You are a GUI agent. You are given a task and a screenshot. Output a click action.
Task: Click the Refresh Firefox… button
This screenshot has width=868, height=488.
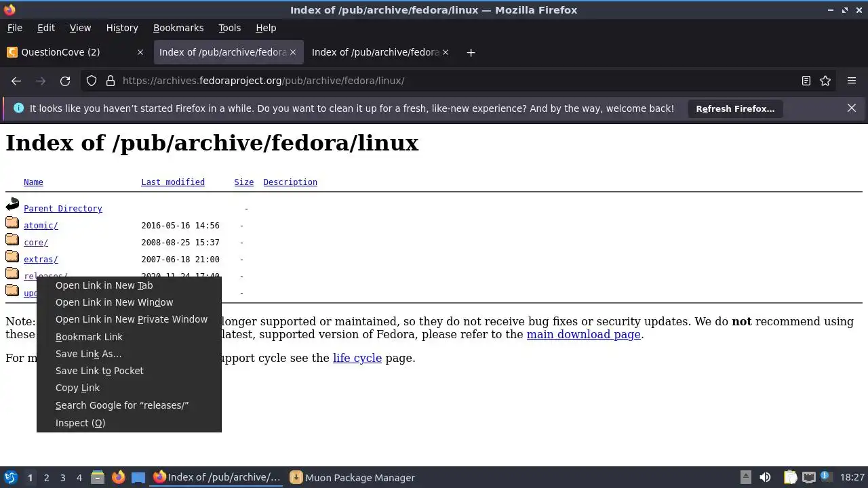pos(735,108)
